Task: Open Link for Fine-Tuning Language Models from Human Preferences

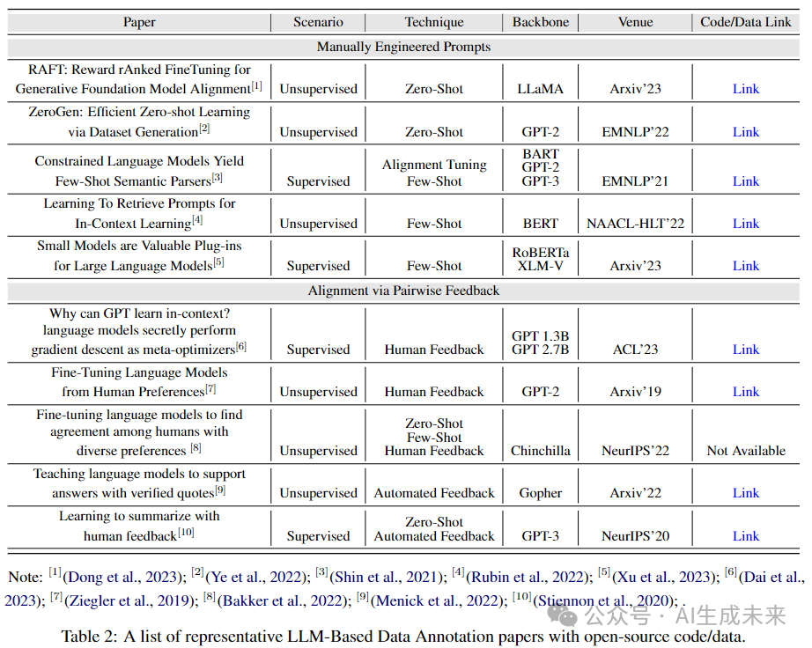Action: [745, 391]
